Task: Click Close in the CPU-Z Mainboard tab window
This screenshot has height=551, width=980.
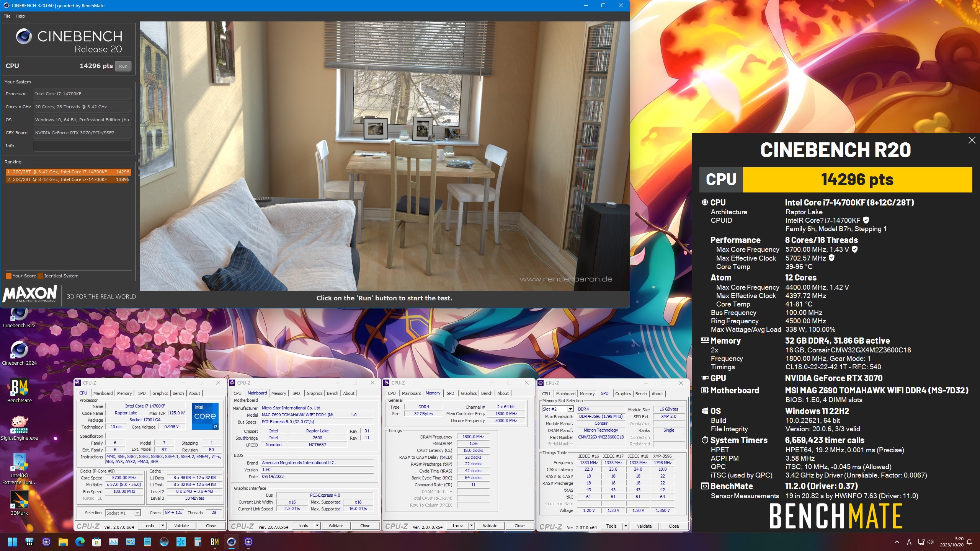Action: click(x=365, y=526)
